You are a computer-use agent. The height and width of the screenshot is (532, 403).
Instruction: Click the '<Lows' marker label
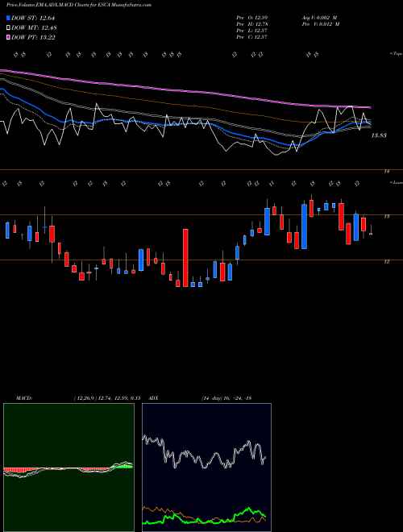396,182
